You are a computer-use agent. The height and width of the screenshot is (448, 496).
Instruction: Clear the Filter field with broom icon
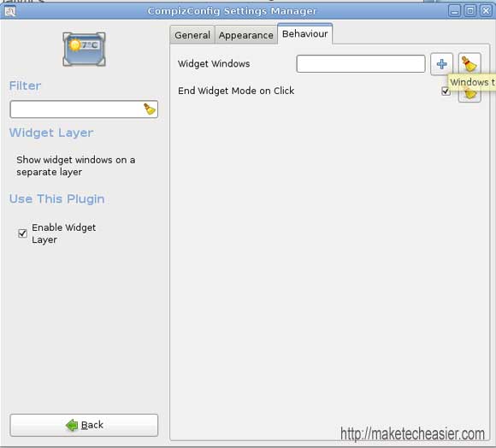pyautogui.click(x=150, y=109)
